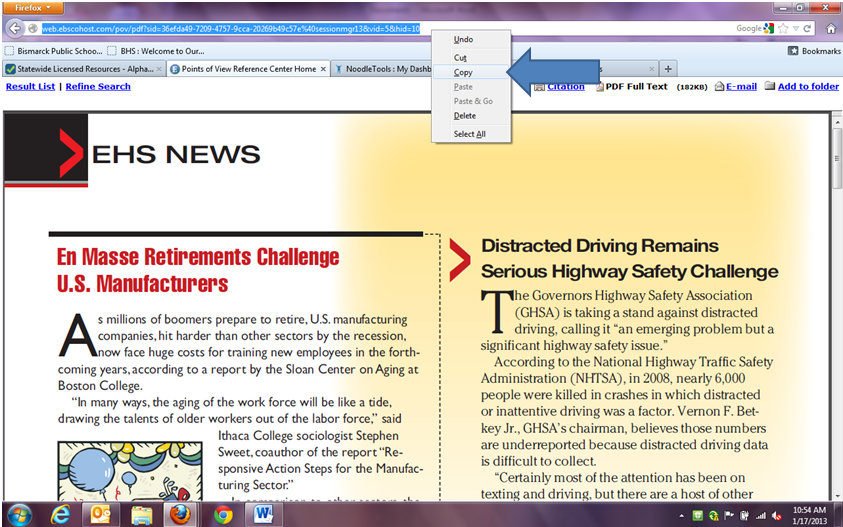843x527 pixels.
Task: Click the Windows Start orb
Action: 19,513
